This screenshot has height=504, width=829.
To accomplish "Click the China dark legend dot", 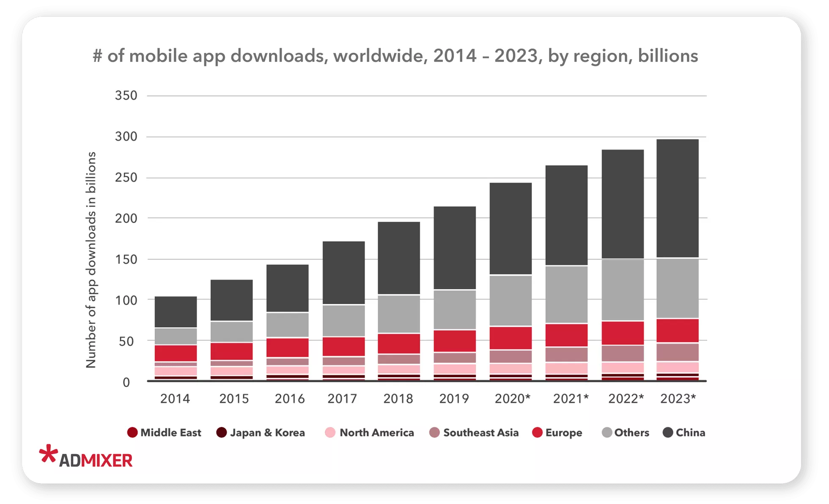I will 668,432.
